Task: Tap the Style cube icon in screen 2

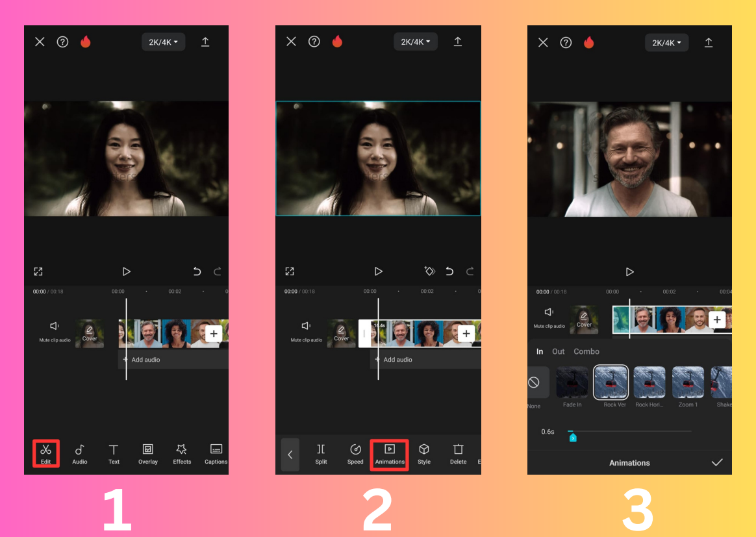Action: coord(424,454)
